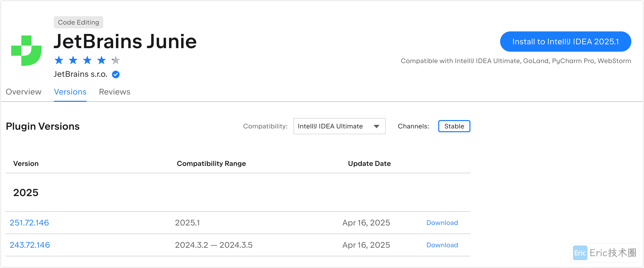Click the half-filled last star
This screenshot has height=268, width=644.
pyautogui.click(x=116, y=60)
